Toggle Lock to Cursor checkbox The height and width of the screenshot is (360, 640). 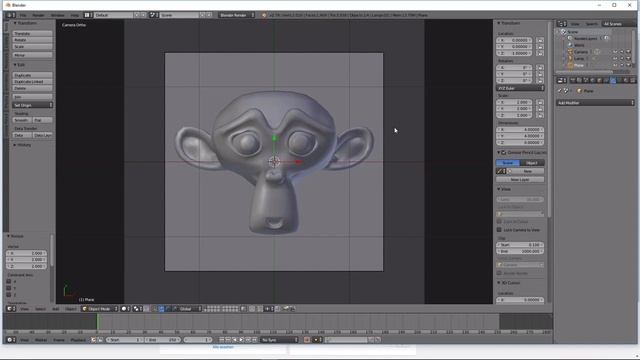point(499,222)
